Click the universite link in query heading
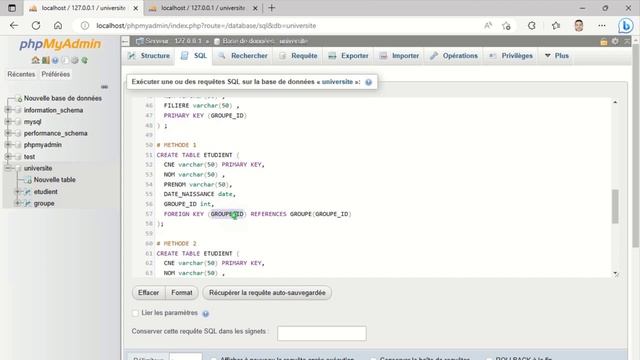 pos(337,82)
